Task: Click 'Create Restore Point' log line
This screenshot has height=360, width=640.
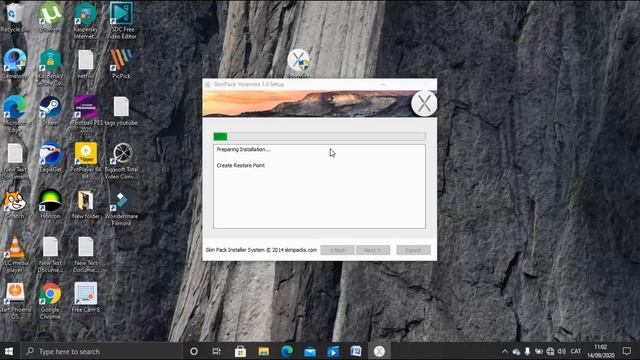Action: tap(240, 165)
